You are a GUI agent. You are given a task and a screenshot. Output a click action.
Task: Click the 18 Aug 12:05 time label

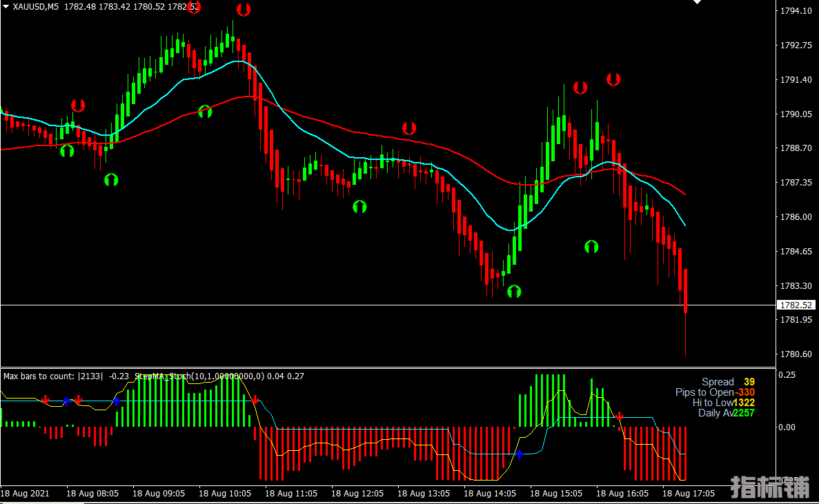click(x=357, y=494)
